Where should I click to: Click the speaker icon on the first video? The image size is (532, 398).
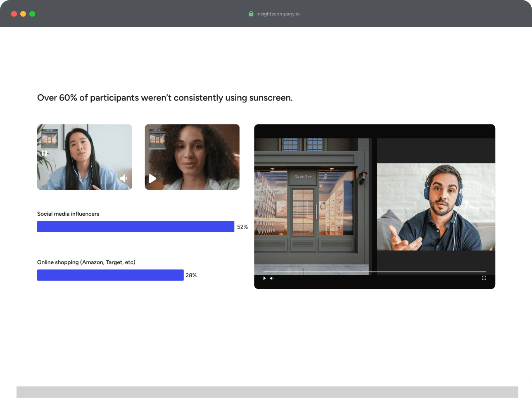pos(124,178)
